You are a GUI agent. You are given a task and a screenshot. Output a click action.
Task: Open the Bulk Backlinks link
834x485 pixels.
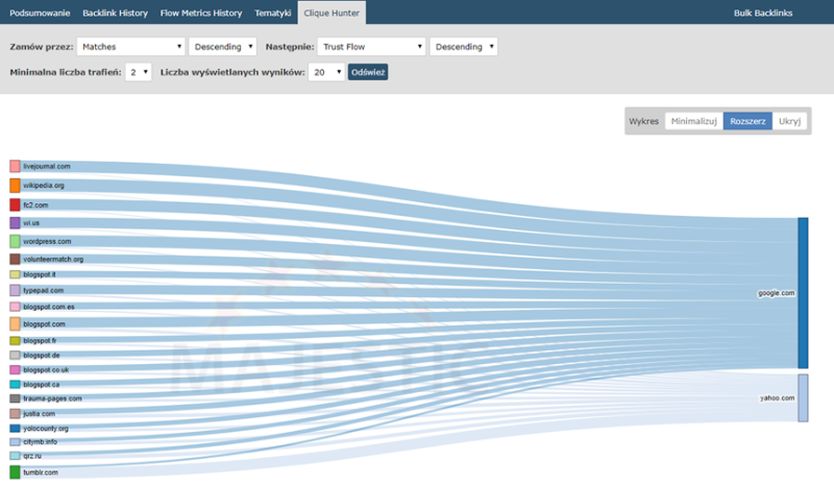(762, 12)
